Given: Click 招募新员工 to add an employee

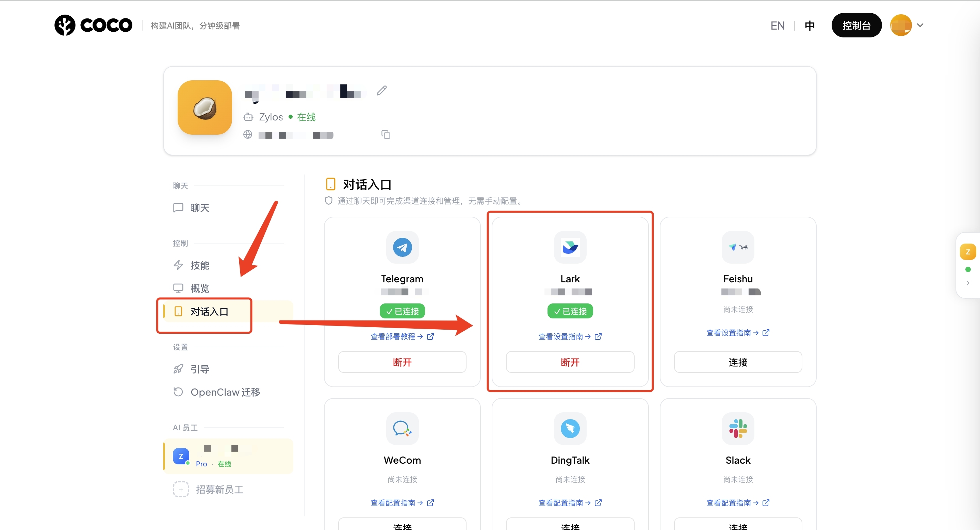Looking at the screenshot, I should pos(219,490).
